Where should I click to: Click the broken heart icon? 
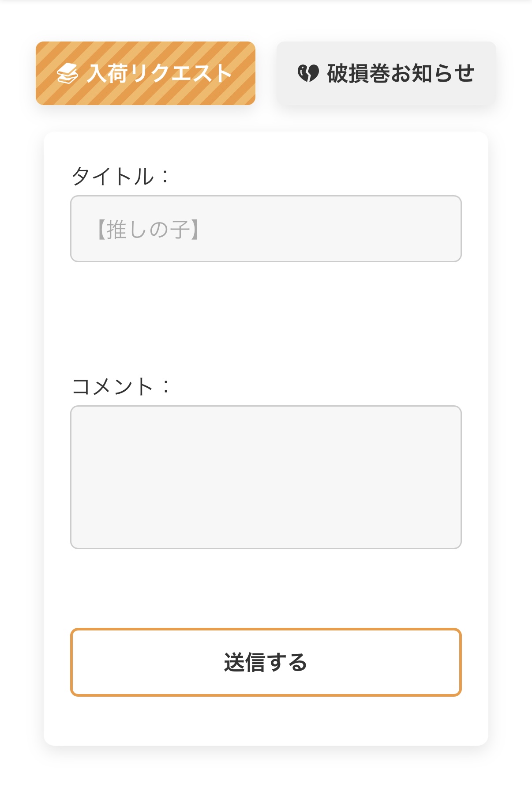tap(308, 73)
